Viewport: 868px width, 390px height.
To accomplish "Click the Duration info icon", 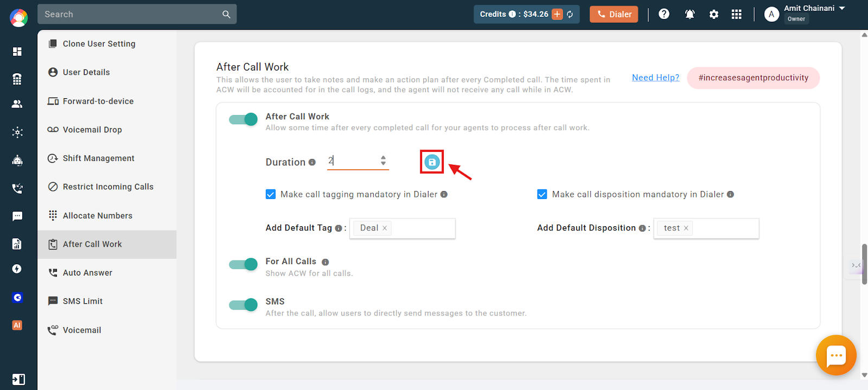I will (x=312, y=162).
